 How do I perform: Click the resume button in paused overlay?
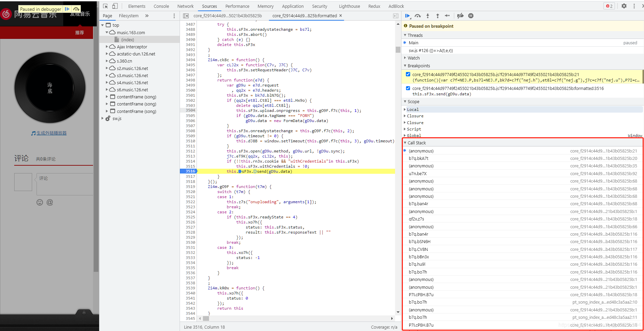coord(67,9)
